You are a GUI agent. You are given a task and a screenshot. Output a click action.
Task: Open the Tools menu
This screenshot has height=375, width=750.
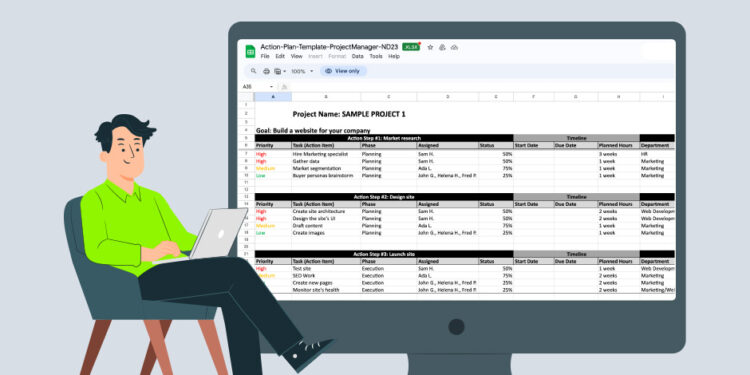coord(376,56)
